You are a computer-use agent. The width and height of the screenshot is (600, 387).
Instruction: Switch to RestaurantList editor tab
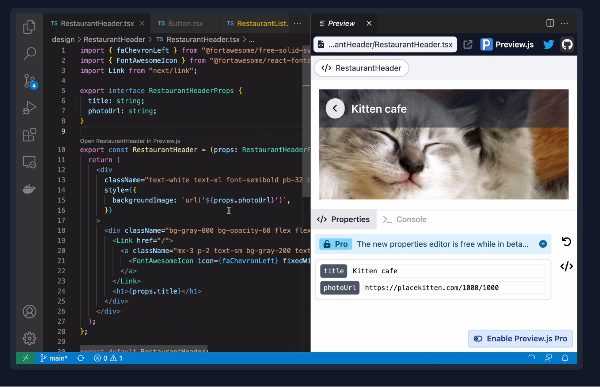coord(258,23)
